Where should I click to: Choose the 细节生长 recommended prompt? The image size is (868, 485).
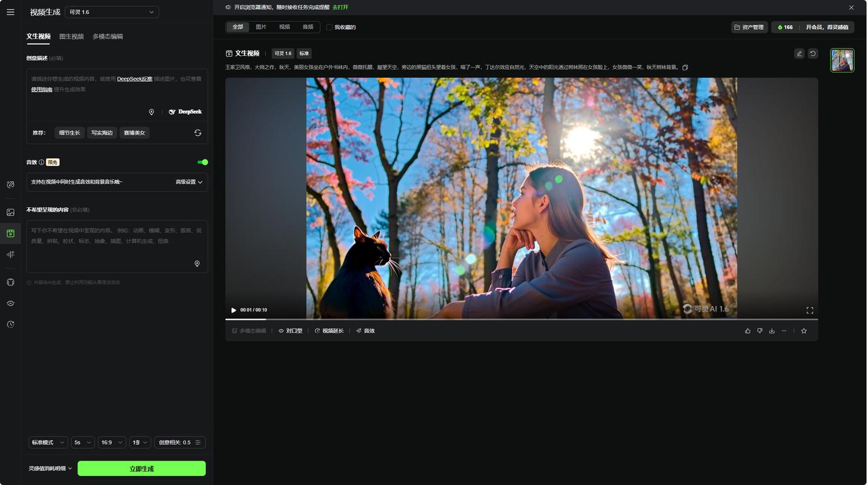(70, 133)
